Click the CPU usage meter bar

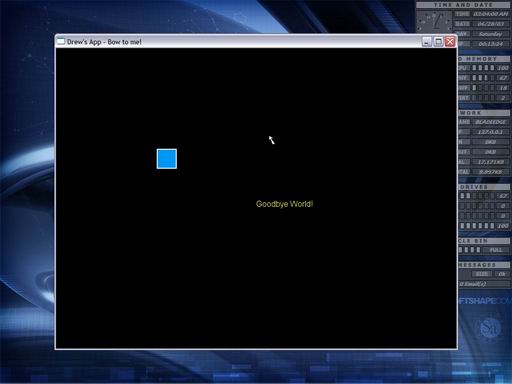[483, 68]
